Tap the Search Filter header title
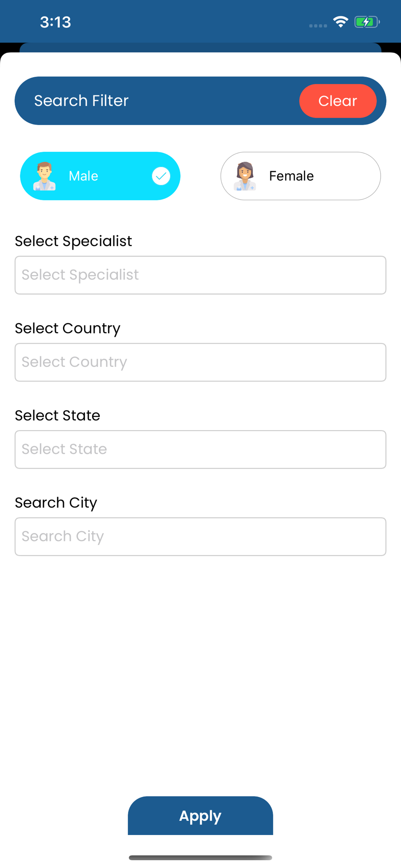This screenshot has height=868, width=401. [x=82, y=101]
